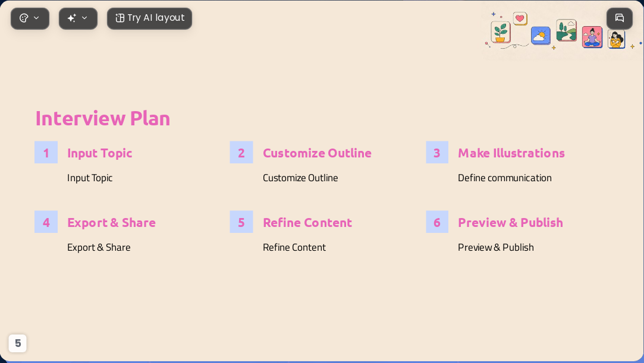Click the Define communication description text

click(505, 178)
